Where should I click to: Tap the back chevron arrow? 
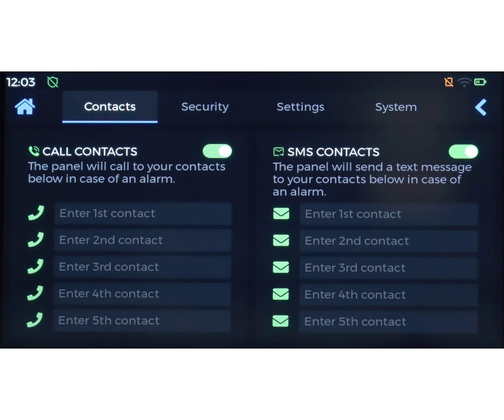pos(481,107)
